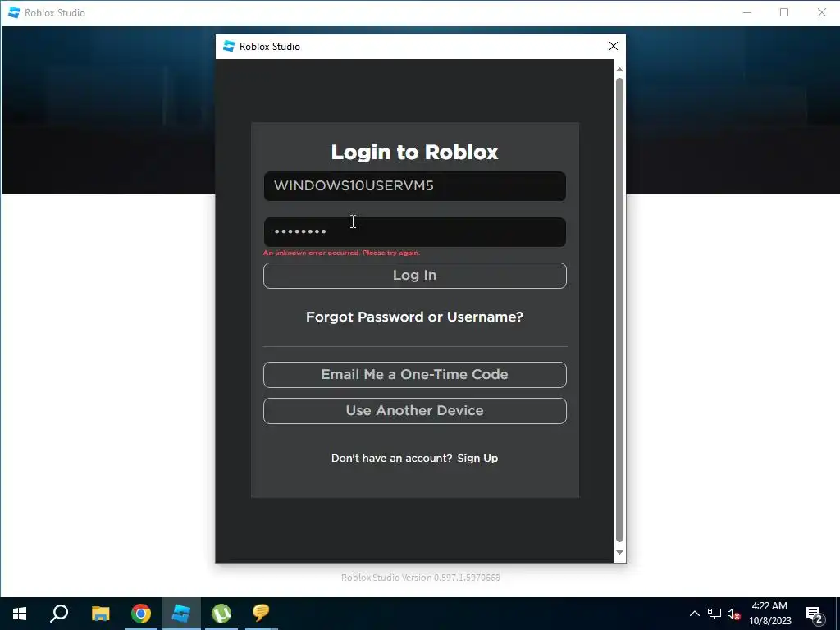Select Roblox Studio taskbar icon
This screenshot has width=840, height=630.
181,614
